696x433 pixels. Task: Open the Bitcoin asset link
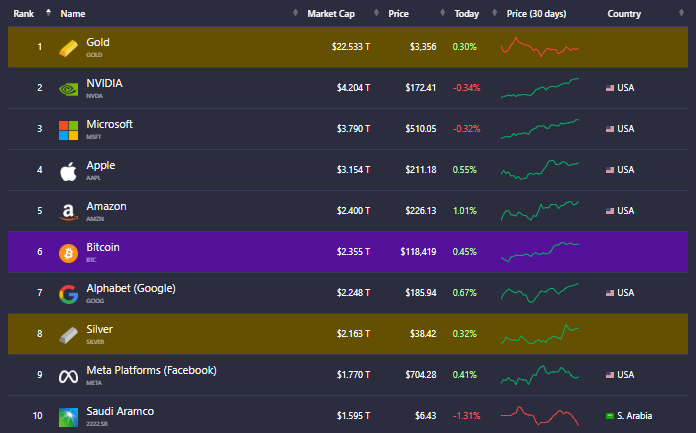coord(103,247)
